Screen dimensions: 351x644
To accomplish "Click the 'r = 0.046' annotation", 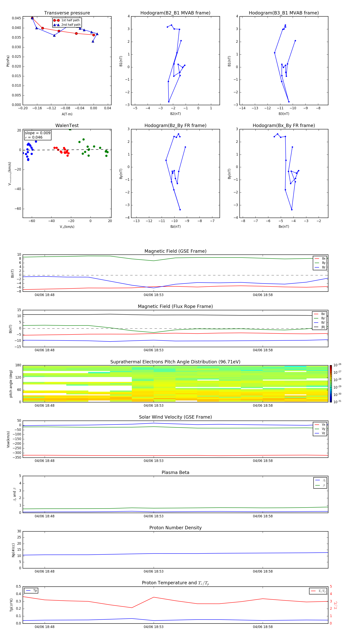I will (x=34, y=137).
